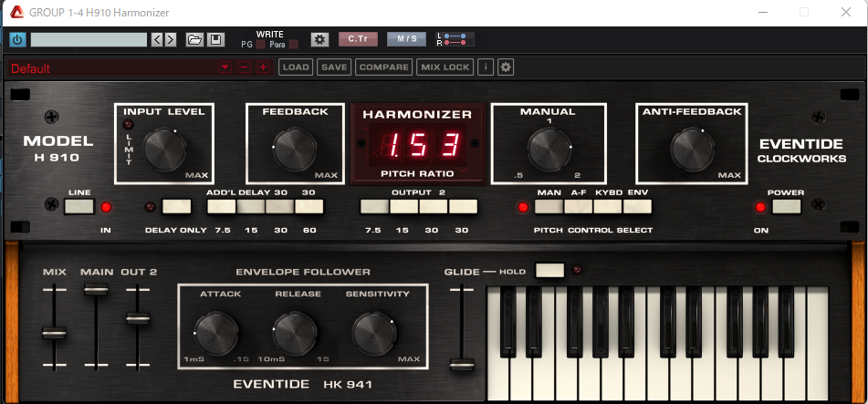Viewport: 868px width, 404px height.
Task: Click the next preset right arrow
Action: click(171, 39)
